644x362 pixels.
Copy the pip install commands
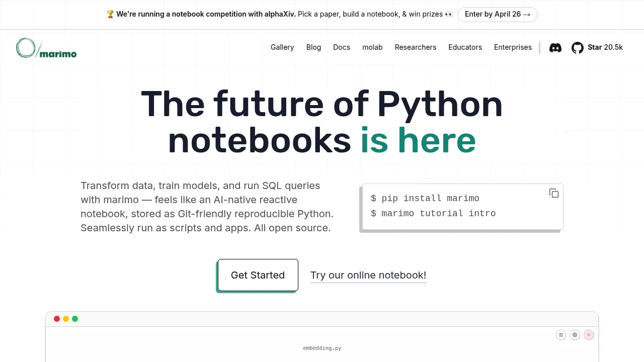pos(554,193)
